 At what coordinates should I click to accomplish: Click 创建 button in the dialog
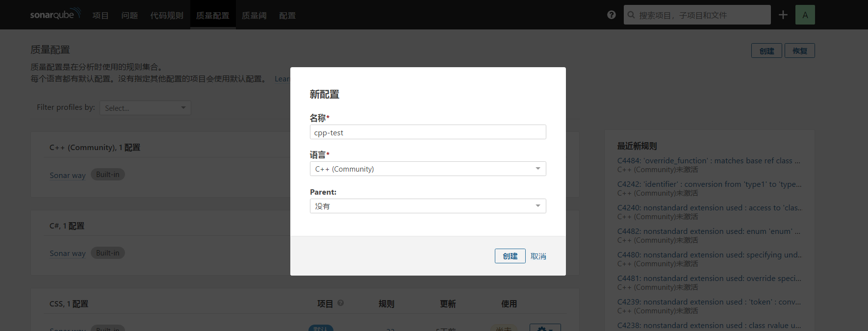[510, 256]
